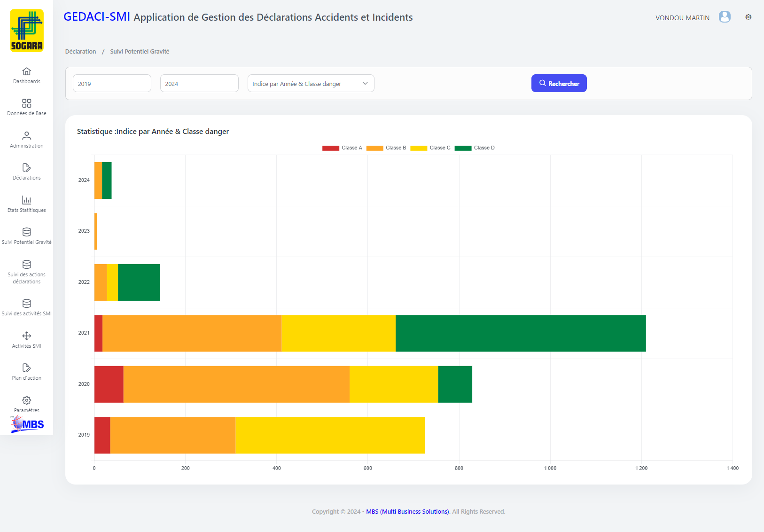The width and height of the screenshot is (764, 532).
Task: Click the green Classe D bar for 2021
Action: click(x=521, y=333)
